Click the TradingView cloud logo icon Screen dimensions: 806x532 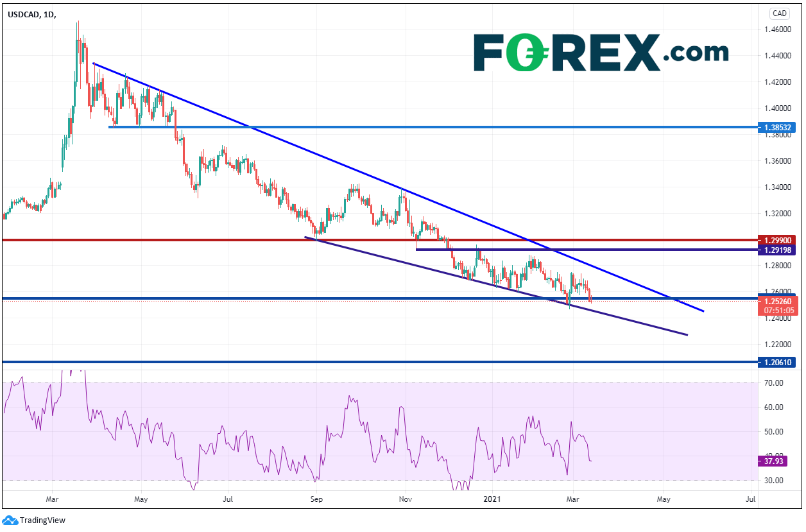pyautogui.click(x=10, y=520)
